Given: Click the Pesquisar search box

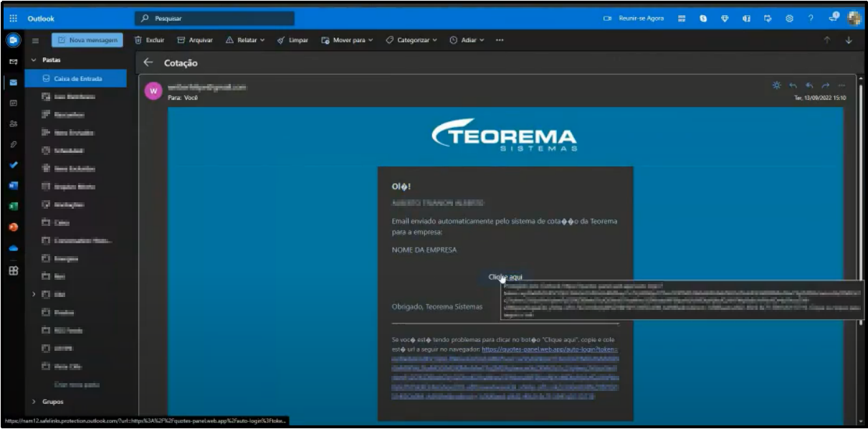Looking at the screenshot, I should click(x=214, y=19).
